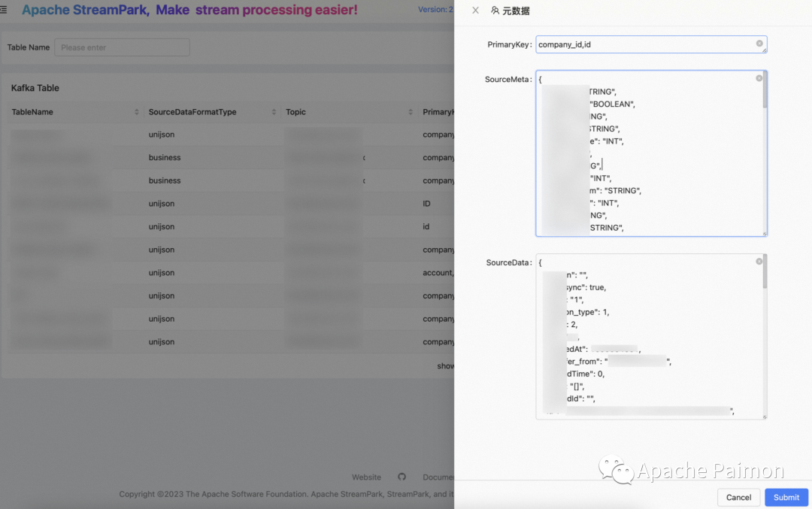Click the Submit button
Screen dimensions: 812x509
coord(786,497)
